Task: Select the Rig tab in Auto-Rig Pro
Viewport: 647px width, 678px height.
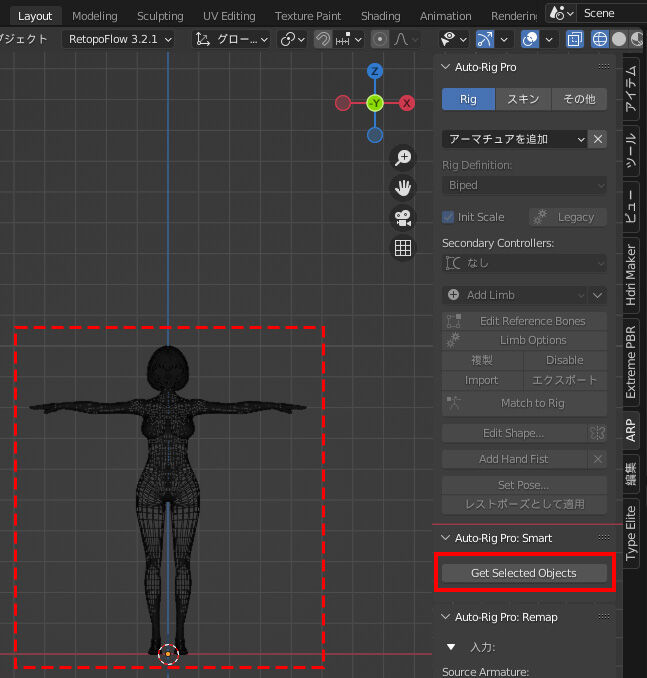Action: pyautogui.click(x=468, y=99)
